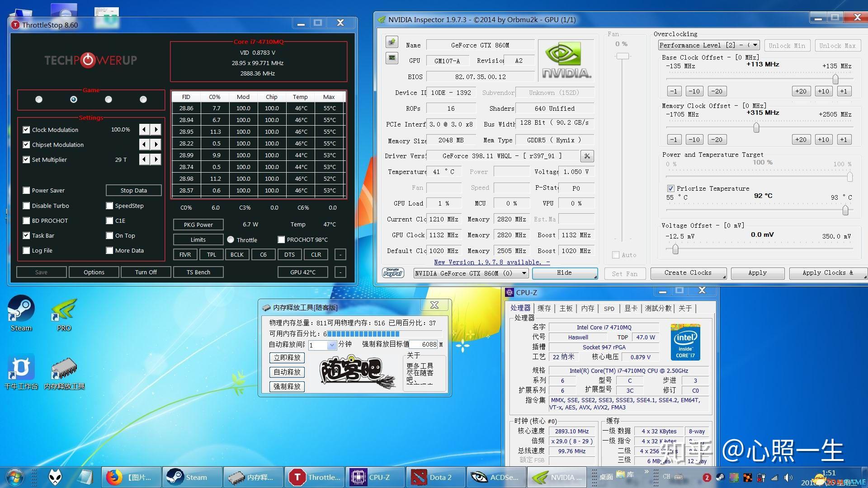This screenshot has height=488, width=868.
Task: Click the sensor monitoring icon beside GPU
Action: pos(392,58)
